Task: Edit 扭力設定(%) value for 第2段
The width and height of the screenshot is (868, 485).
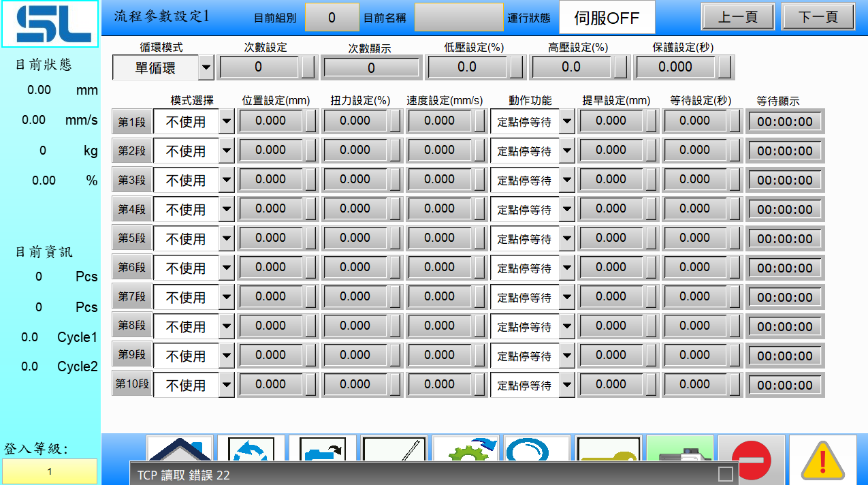Action: 355,151
